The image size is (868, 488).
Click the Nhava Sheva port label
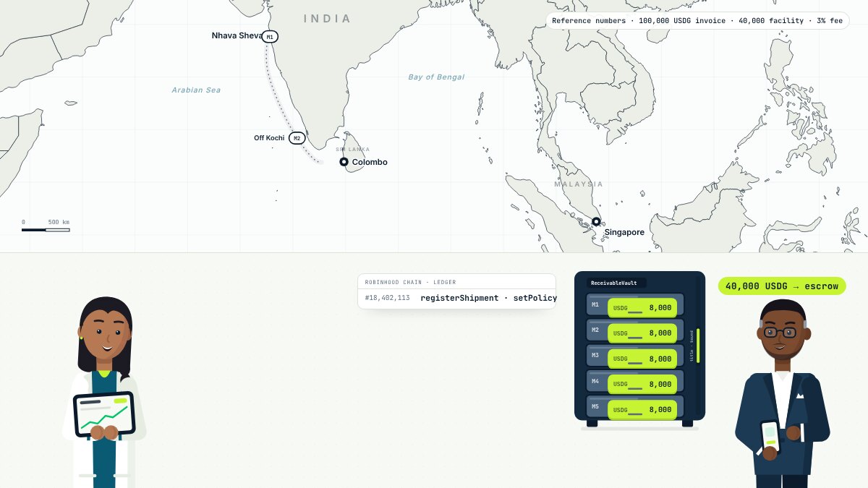[237, 35]
